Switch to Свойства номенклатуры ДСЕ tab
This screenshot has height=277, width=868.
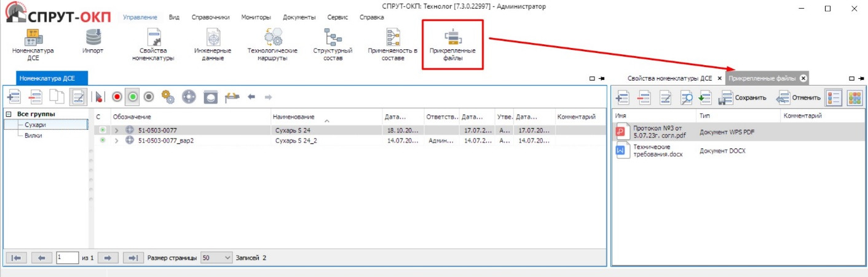point(669,79)
